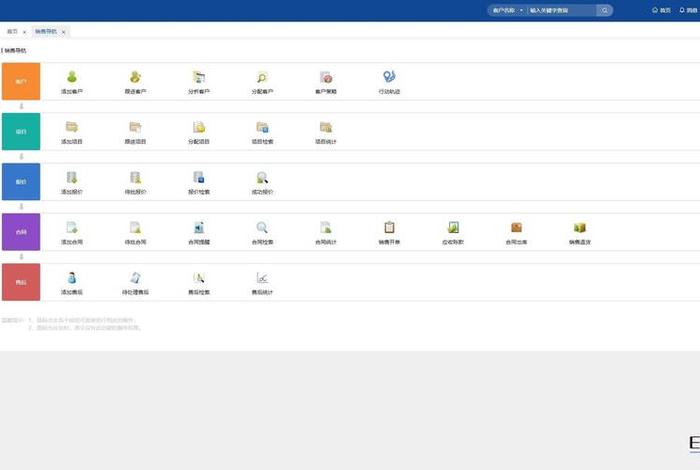The image size is (700, 470).
Task: Open the 分析客户 customer analysis icon
Action: [x=198, y=77]
